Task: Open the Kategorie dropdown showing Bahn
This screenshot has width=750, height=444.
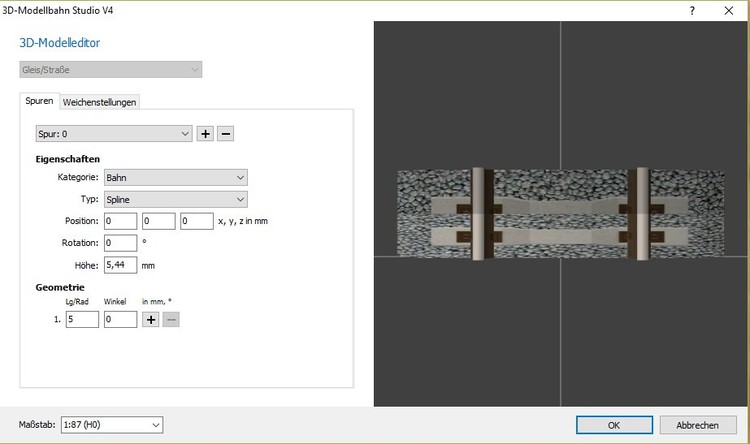Action: [x=176, y=178]
